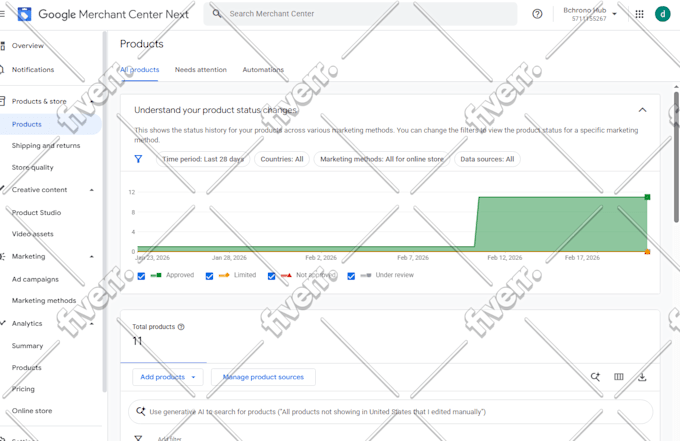
Task: Open Marketing methods in sidebar
Action: coord(44,301)
